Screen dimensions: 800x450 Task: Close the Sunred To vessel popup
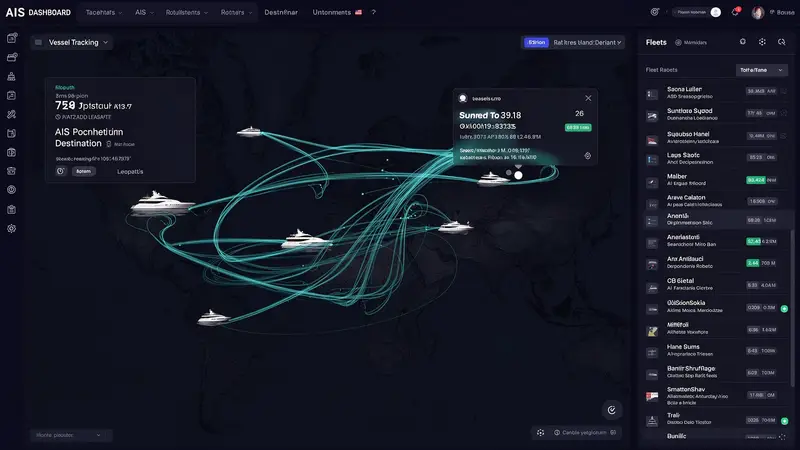588,98
